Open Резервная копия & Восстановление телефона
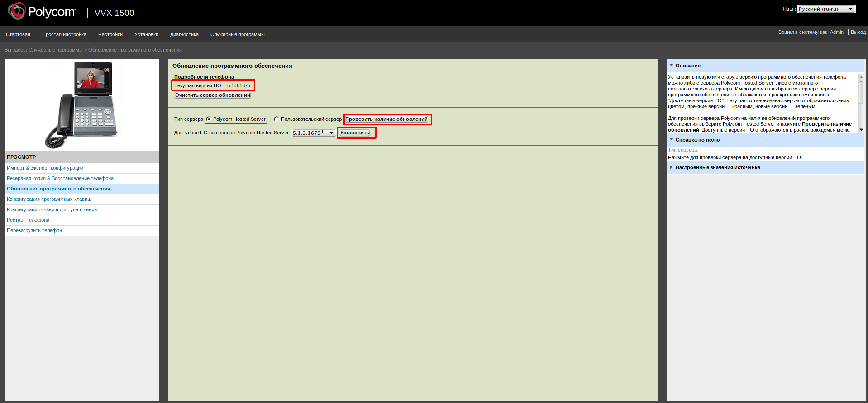The image size is (868, 403). pyautogui.click(x=60, y=178)
